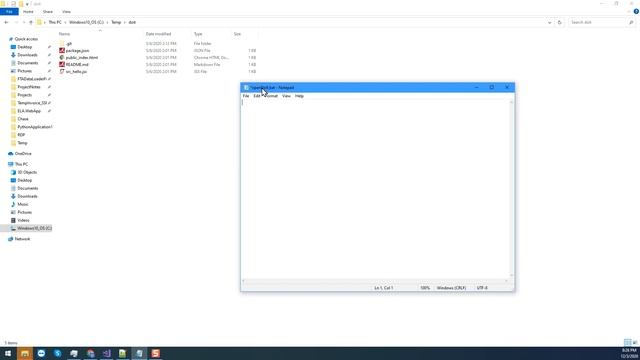Image resolution: width=640 pixels, height=360 pixels.
Task: Select Windows10_OS (C:) drive in navigation pane
Action: coord(34,228)
